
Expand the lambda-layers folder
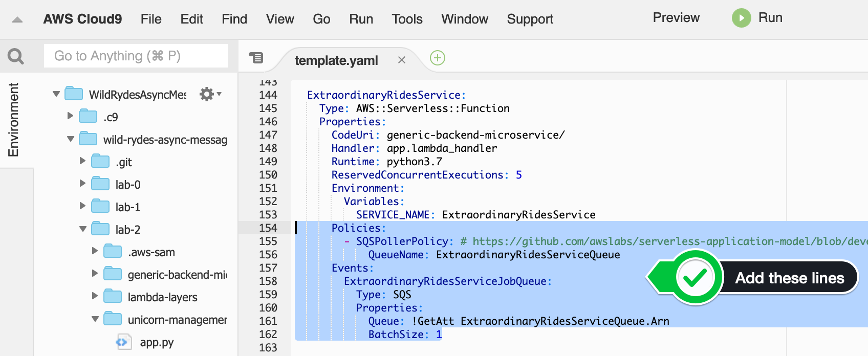coord(95,296)
